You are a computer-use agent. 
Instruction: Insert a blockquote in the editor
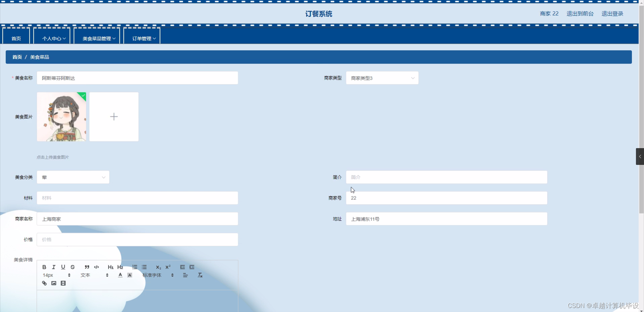pos(87,267)
